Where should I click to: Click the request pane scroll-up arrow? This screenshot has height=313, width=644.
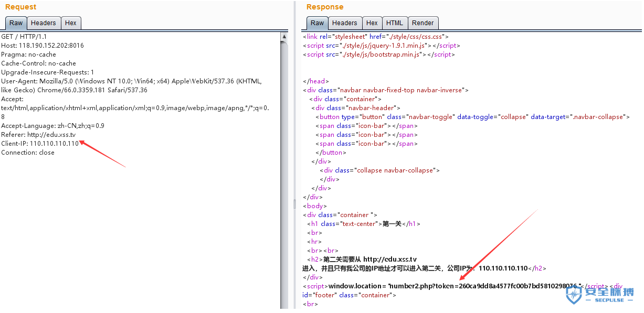click(x=284, y=37)
